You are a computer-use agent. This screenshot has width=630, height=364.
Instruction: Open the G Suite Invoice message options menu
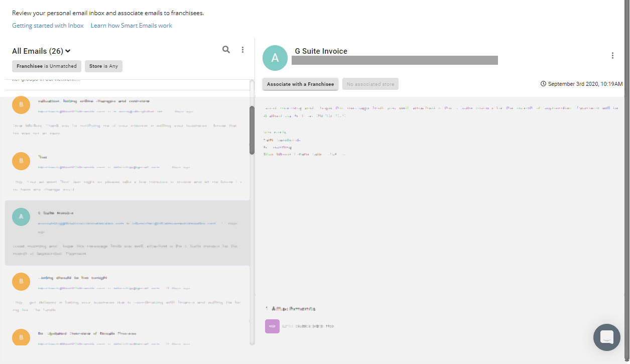click(612, 56)
